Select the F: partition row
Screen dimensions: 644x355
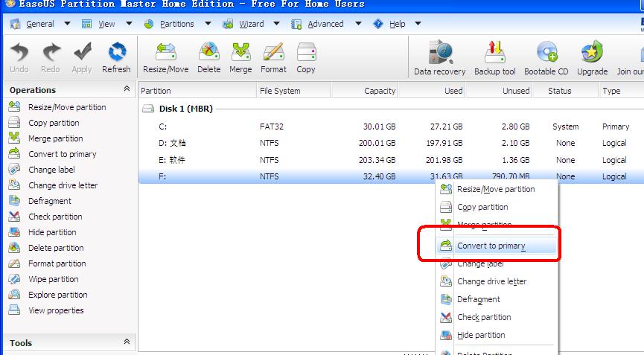click(x=392, y=176)
